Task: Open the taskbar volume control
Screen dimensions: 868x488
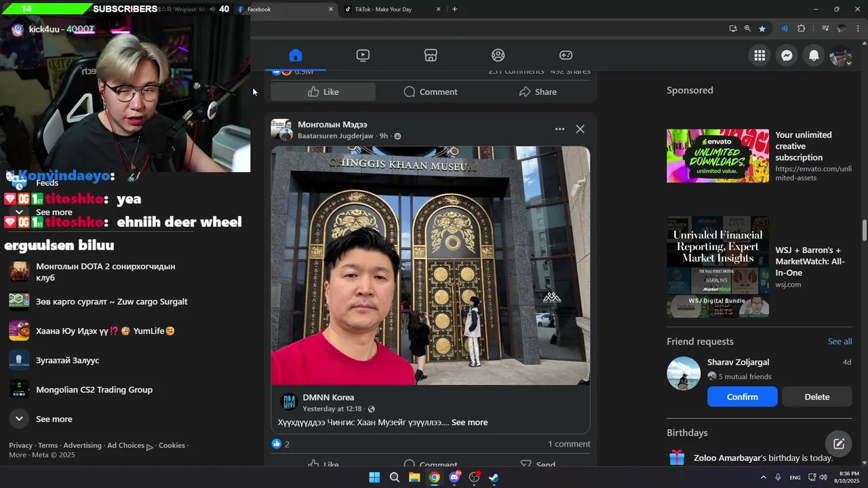Action: [823, 478]
